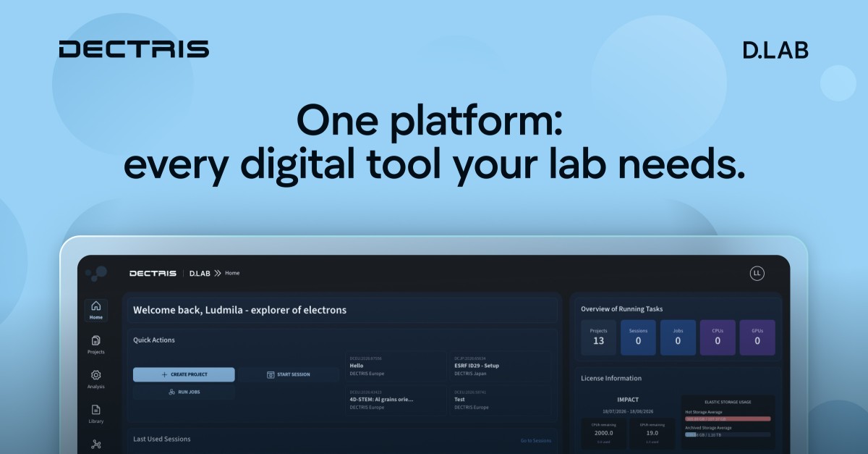868x454 pixels.
Task: Open the ESRF ID29 - Setup project card
Action: [x=501, y=366]
